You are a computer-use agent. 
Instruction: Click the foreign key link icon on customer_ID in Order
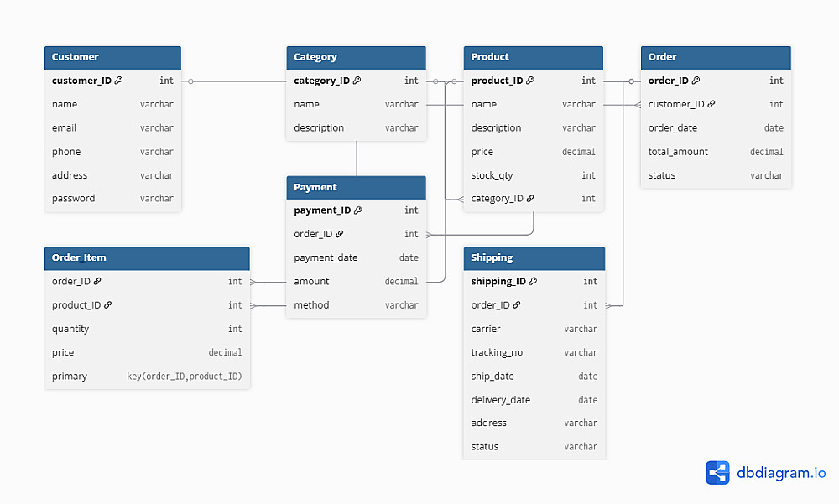tap(711, 104)
